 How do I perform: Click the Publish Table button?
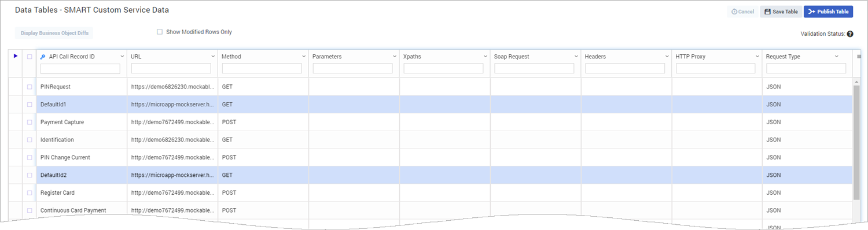828,12
